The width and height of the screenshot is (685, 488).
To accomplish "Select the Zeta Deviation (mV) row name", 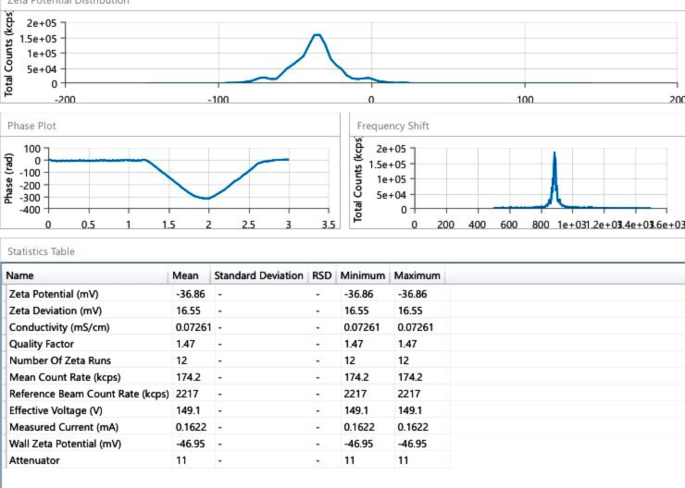I will (55, 311).
